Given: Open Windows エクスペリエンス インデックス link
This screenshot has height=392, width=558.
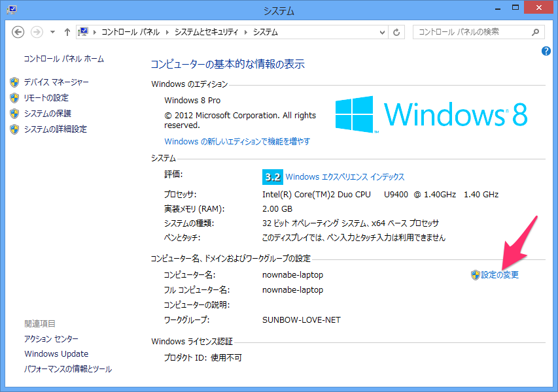Looking at the screenshot, I should click(345, 177).
